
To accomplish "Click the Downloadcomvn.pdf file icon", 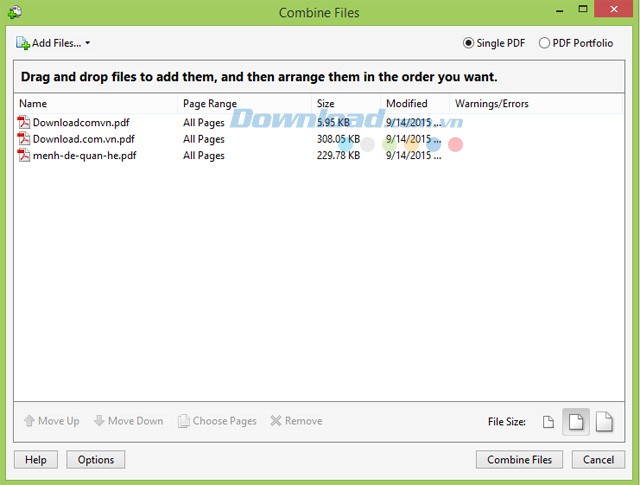I will click(24, 123).
